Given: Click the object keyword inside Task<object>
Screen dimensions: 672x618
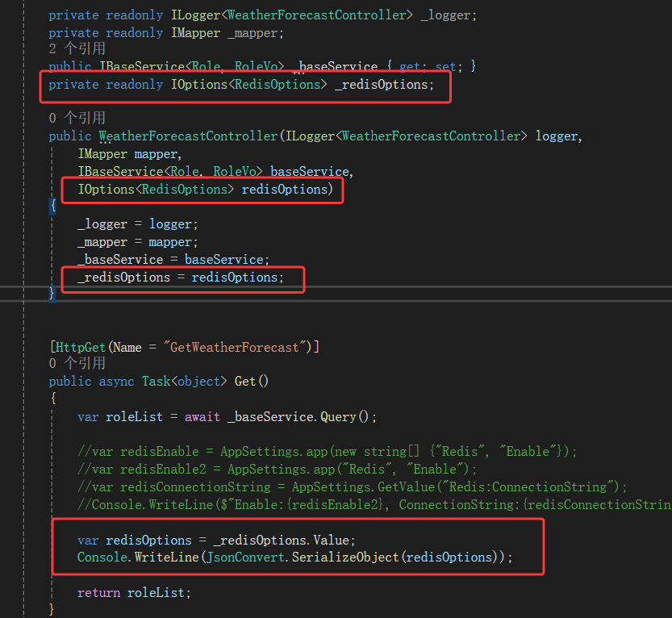Looking at the screenshot, I should coord(198,382).
